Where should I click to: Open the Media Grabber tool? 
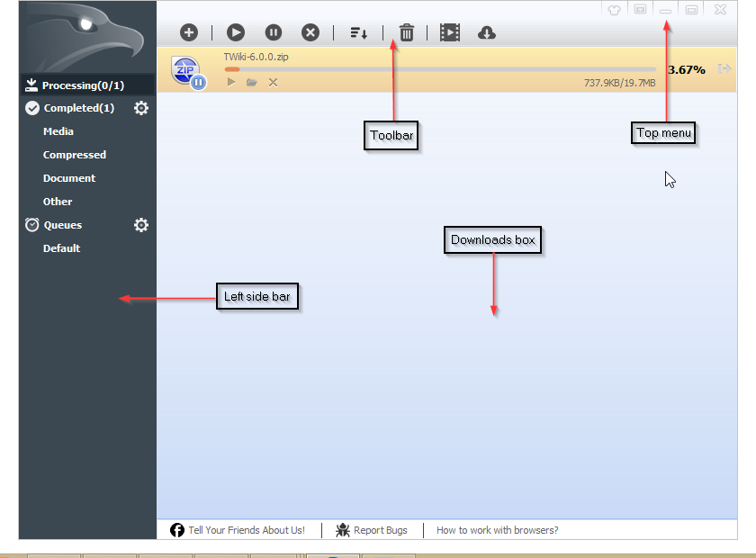(449, 32)
